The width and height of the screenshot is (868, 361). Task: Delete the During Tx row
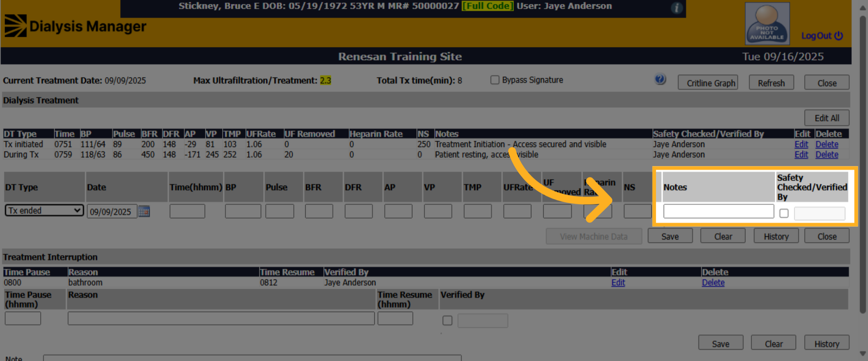click(x=827, y=154)
